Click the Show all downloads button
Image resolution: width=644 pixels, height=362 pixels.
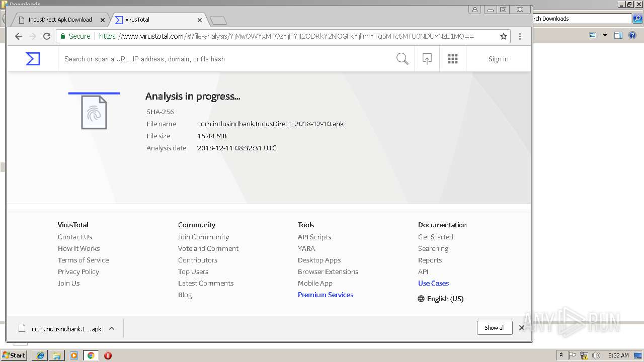[495, 328]
